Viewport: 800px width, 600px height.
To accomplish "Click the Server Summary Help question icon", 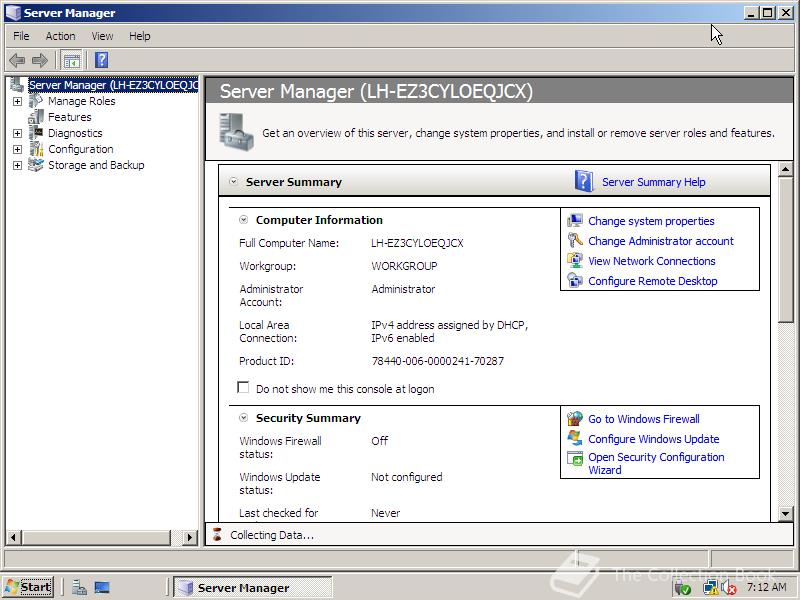I will [x=584, y=181].
